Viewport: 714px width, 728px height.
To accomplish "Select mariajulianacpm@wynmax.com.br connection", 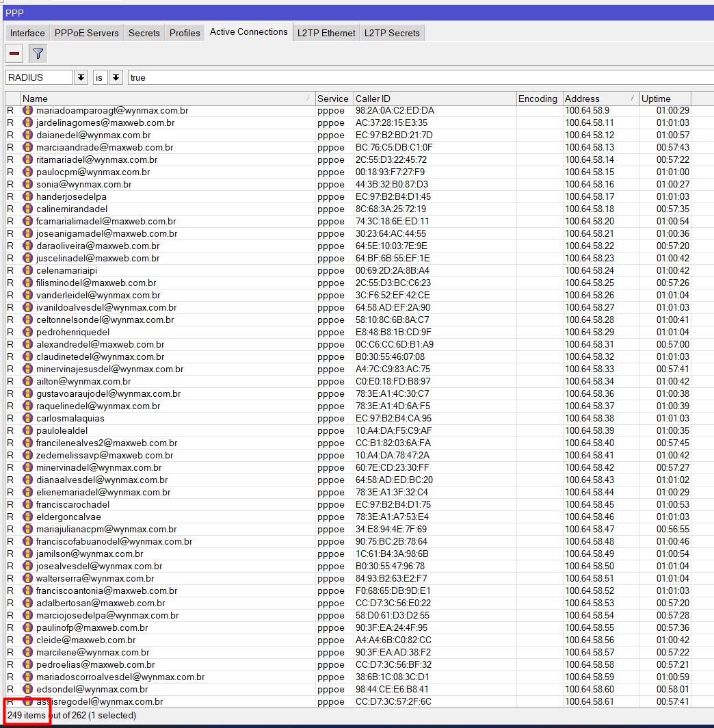I will click(x=106, y=530).
